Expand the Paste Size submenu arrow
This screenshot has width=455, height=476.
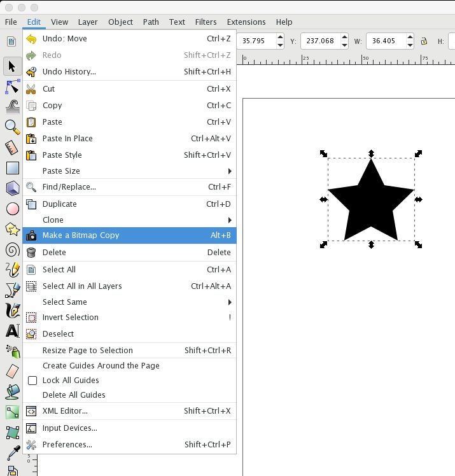point(230,171)
